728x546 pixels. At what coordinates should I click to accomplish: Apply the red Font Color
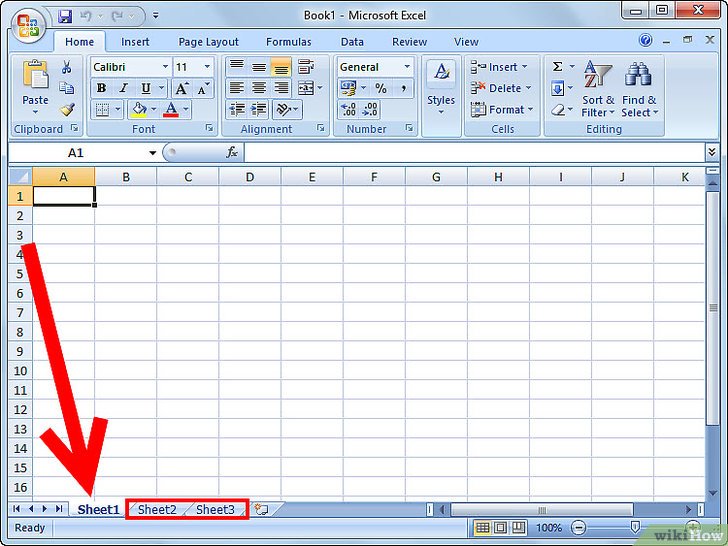[171, 110]
